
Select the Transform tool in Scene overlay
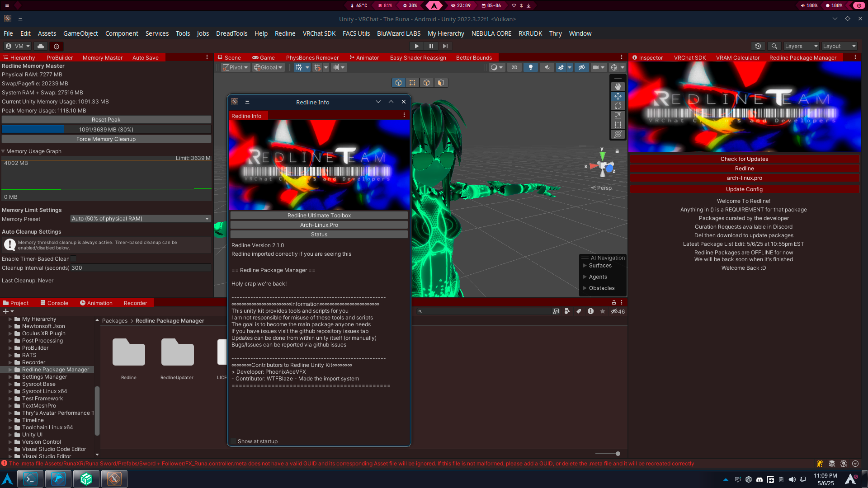coord(618,134)
